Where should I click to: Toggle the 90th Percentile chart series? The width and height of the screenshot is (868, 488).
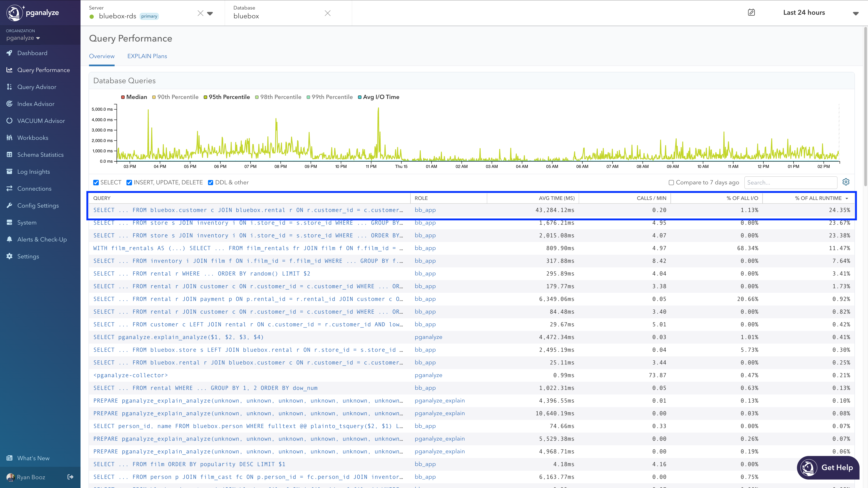pos(175,97)
